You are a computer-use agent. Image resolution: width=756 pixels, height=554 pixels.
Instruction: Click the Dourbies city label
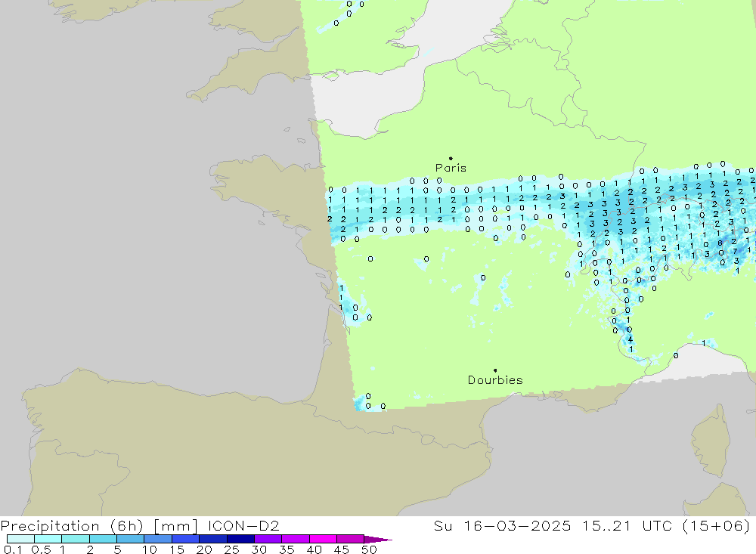click(495, 380)
